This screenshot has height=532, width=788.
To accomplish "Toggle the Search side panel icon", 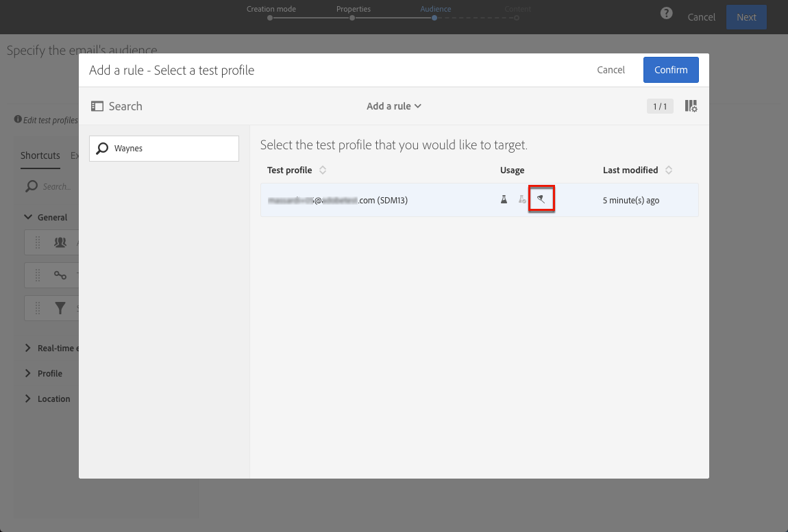I will (97, 106).
